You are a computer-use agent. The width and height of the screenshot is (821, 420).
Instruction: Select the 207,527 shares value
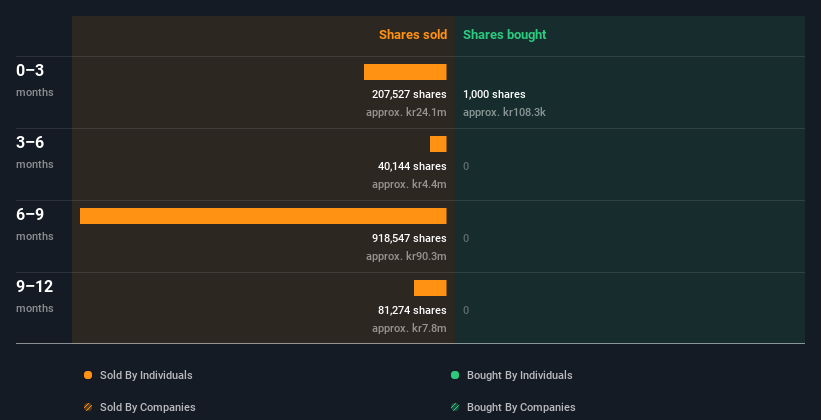(409, 94)
